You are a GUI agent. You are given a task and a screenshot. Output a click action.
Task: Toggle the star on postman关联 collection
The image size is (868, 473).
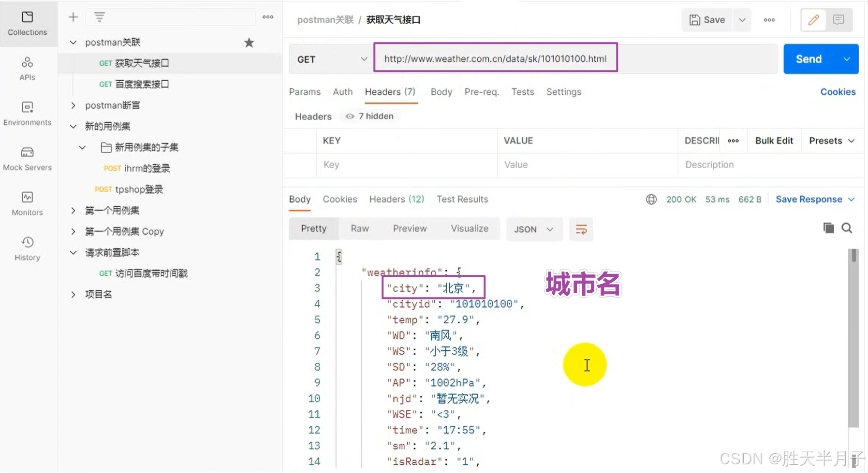tap(249, 43)
